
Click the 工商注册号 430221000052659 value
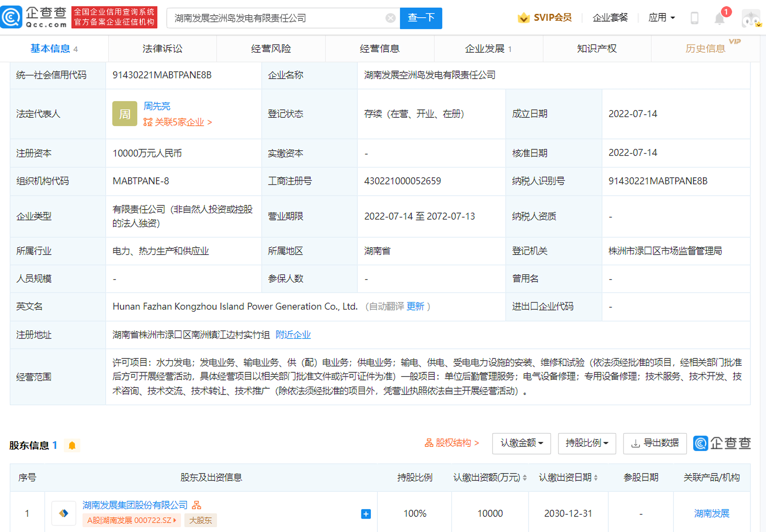click(402, 181)
